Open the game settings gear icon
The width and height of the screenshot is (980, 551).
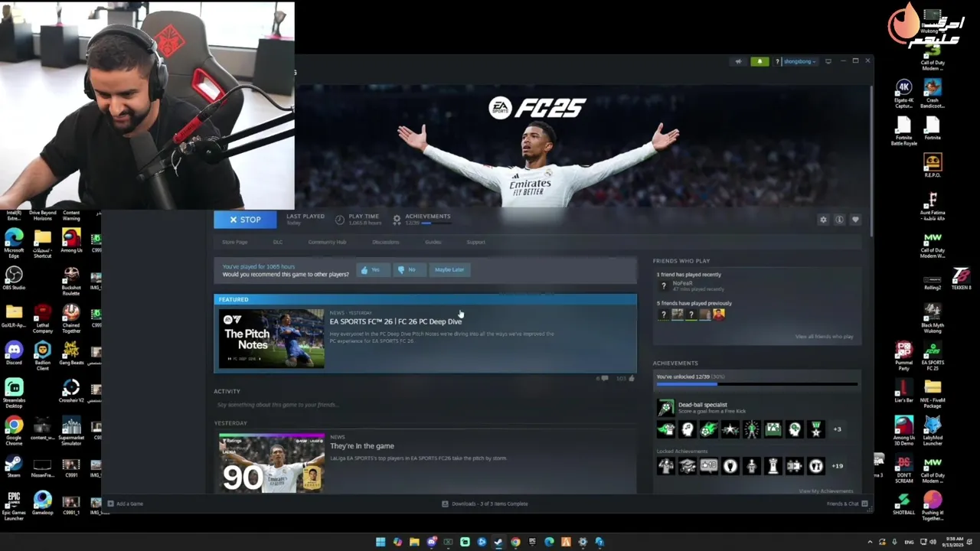coord(823,220)
